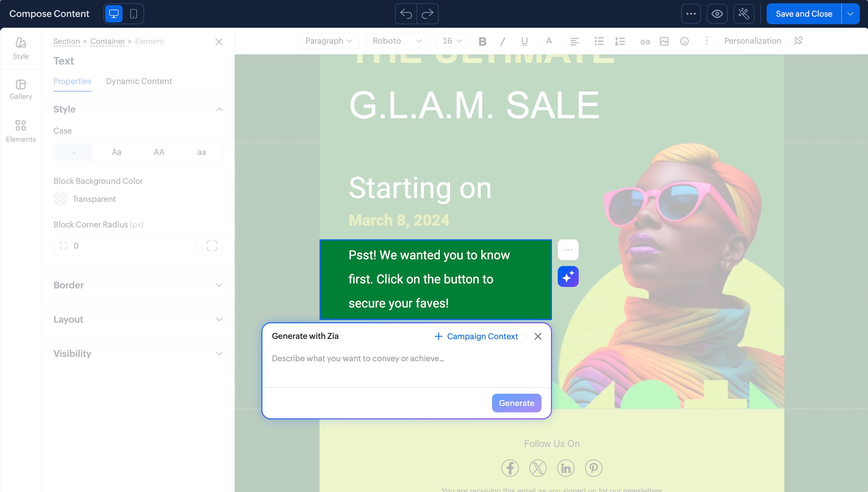
Task: Toggle underline formatting
Action: pos(524,41)
